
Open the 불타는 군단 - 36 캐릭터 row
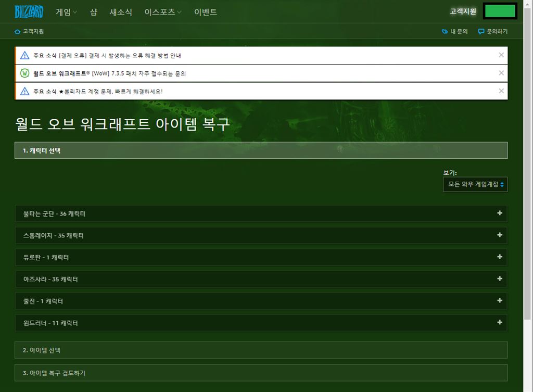pyautogui.click(x=261, y=213)
